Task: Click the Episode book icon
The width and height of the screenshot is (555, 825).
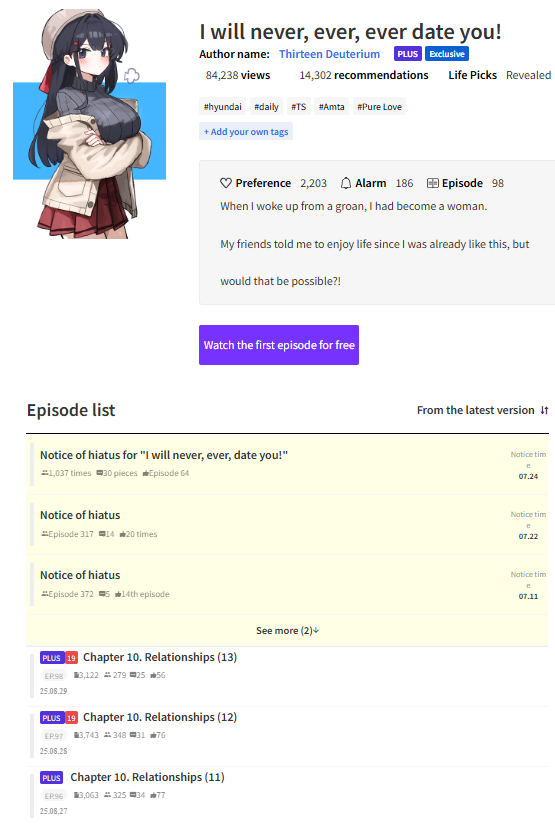Action: (432, 183)
